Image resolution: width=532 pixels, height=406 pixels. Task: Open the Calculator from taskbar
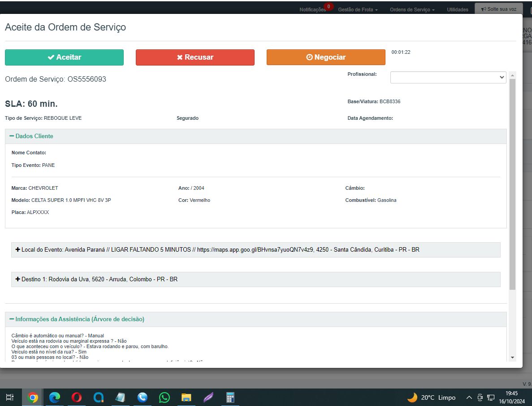tap(230, 397)
